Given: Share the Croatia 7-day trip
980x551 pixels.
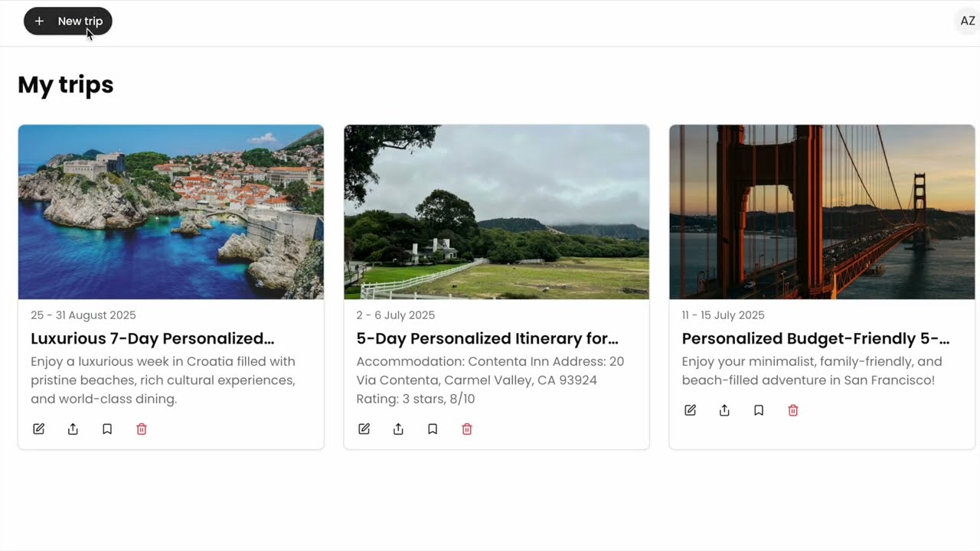Looking at the screenshot, I should [x=73, y=429].
